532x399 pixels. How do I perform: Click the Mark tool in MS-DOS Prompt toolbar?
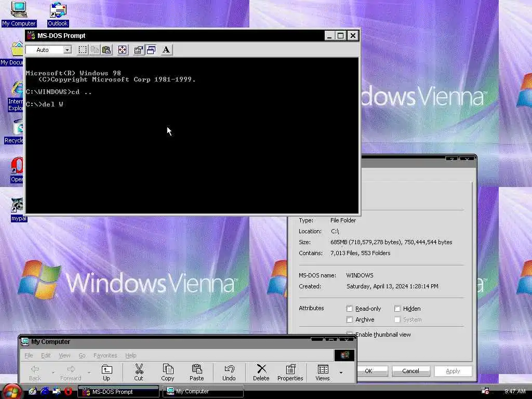(83, 50)
